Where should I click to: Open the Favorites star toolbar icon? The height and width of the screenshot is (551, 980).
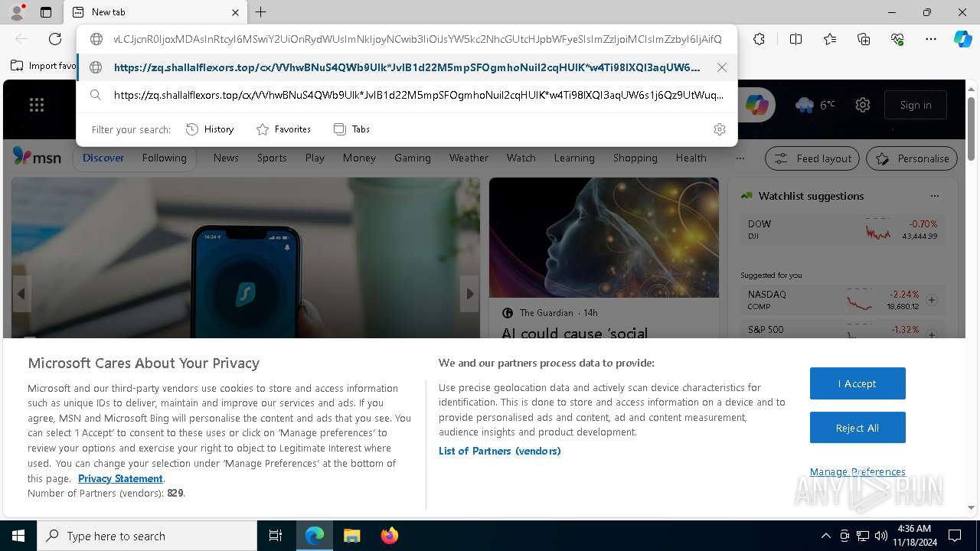(x=830, y=39)
